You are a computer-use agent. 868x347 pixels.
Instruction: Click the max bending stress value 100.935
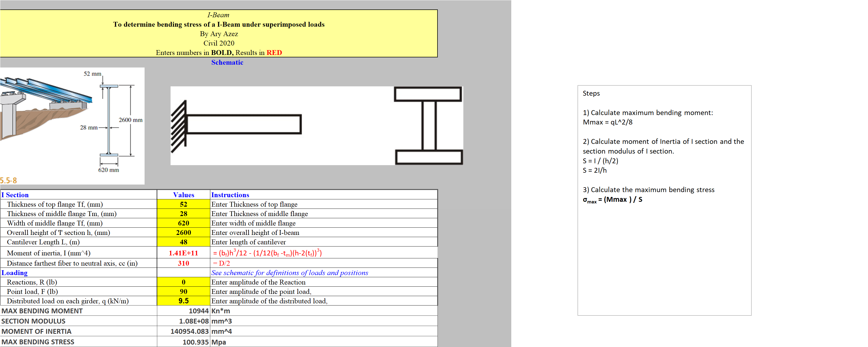183,342
